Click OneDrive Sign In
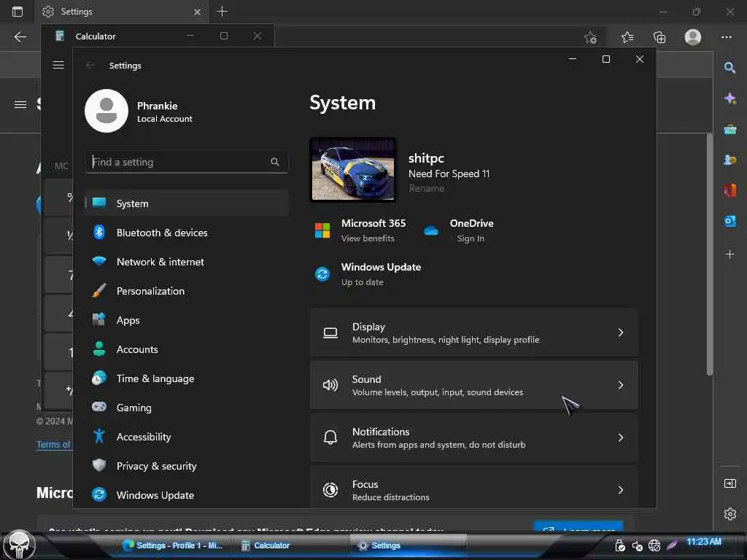The height and width of the screenshot is (560, 747). click(x=471, y=238)
